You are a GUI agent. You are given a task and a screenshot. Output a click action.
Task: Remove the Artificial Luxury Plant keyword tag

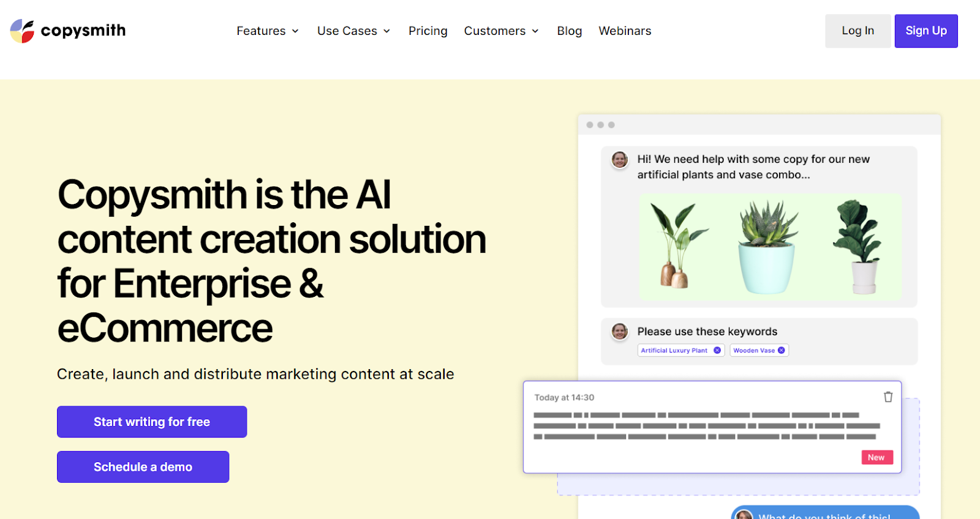(x=717, y=350)
